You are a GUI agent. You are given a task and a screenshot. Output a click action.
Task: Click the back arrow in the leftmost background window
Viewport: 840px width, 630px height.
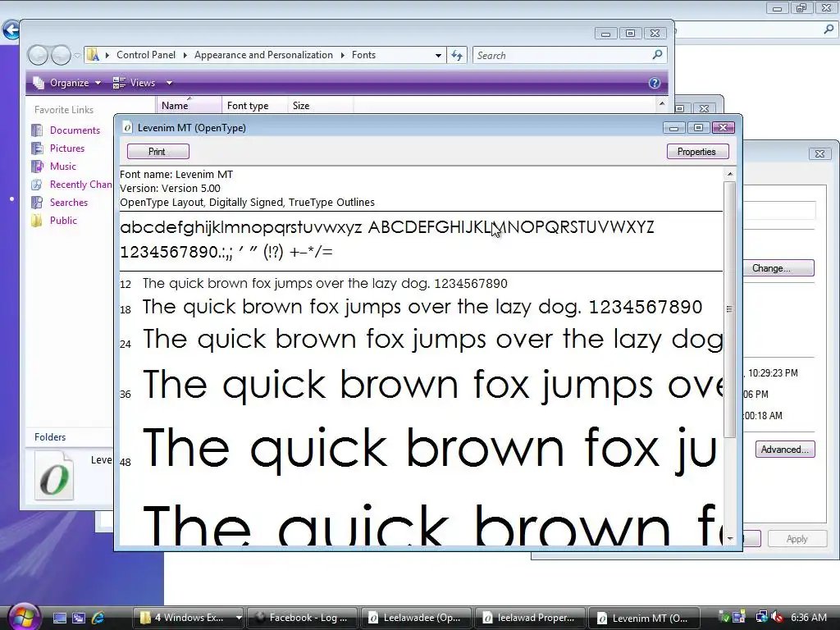(x=10, y=30)
